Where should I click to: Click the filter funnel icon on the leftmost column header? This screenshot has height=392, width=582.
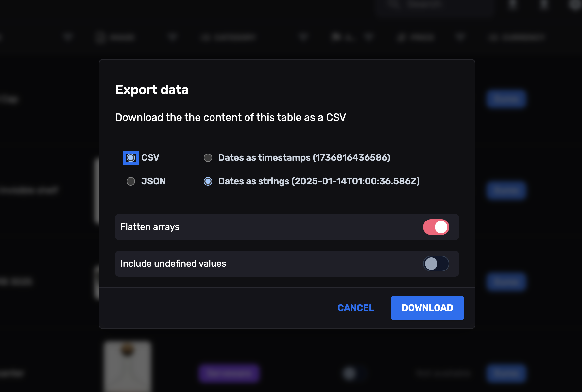[68, 37]
